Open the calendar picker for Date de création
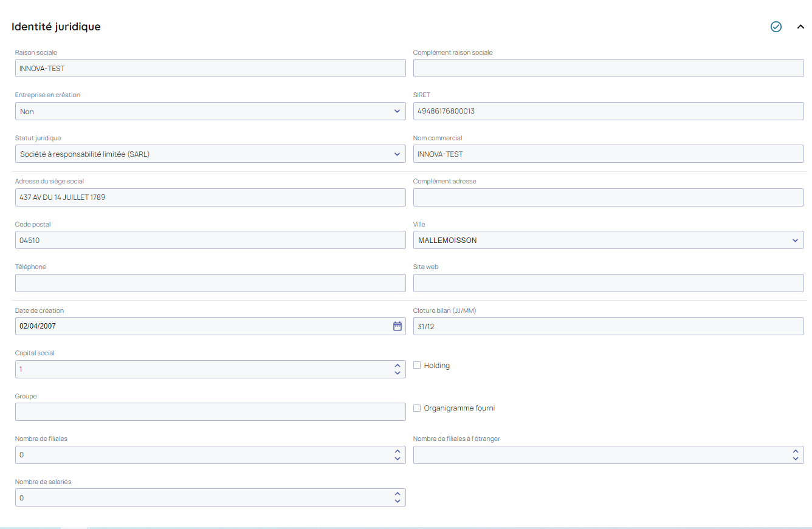Viewport: 812px width, 529px height. click(397, 326)
